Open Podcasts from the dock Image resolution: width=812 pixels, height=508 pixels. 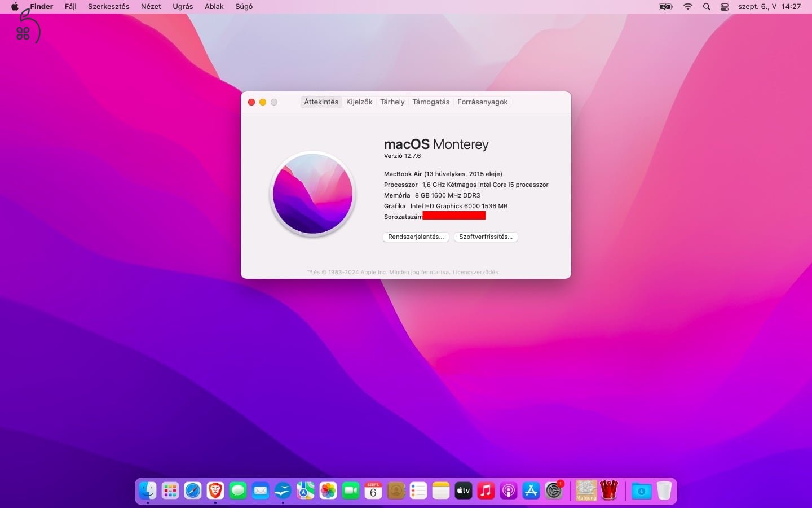coord(509,491)
